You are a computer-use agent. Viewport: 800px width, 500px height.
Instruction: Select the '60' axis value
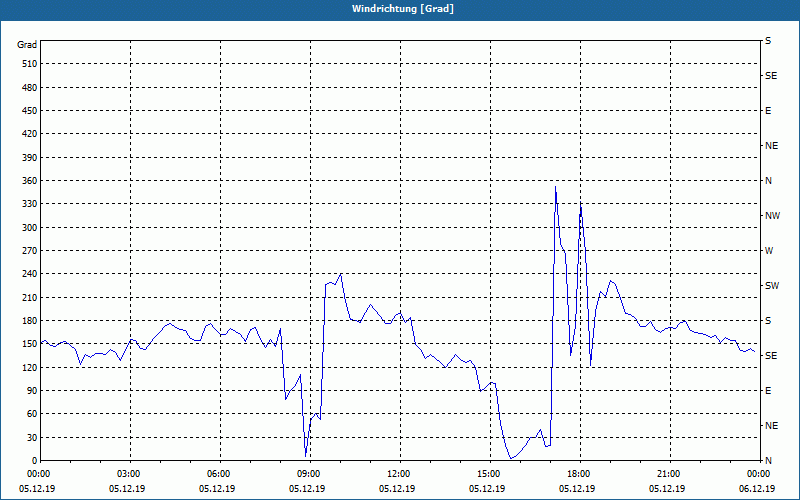click(32, 414)
